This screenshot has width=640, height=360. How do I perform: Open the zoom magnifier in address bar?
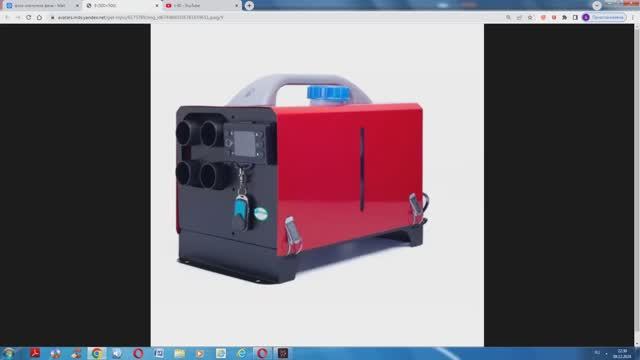[x=508, y=18]
